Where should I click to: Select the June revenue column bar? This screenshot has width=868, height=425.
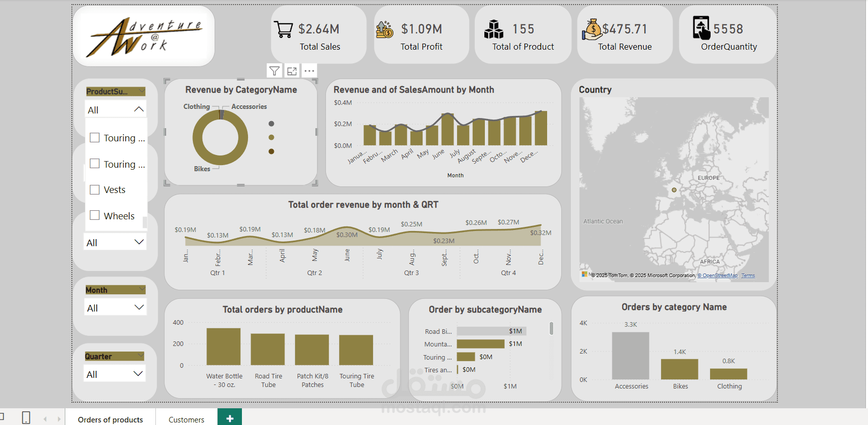(x=447, y=129)
